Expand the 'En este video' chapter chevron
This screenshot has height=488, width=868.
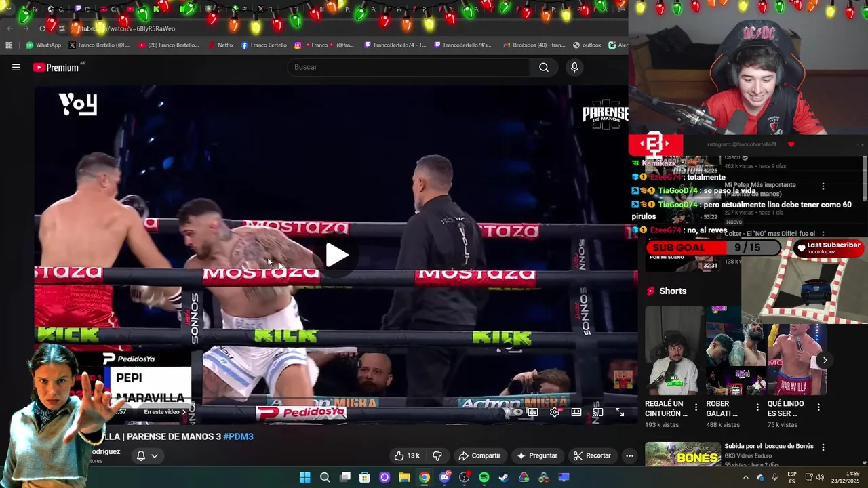[184, 412]
